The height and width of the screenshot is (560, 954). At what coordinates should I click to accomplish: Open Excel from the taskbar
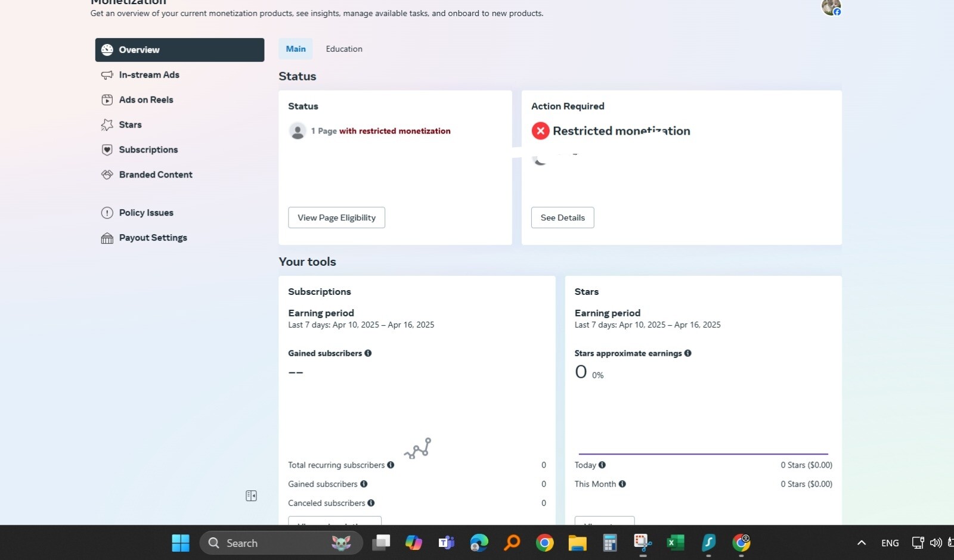point(676,543)
